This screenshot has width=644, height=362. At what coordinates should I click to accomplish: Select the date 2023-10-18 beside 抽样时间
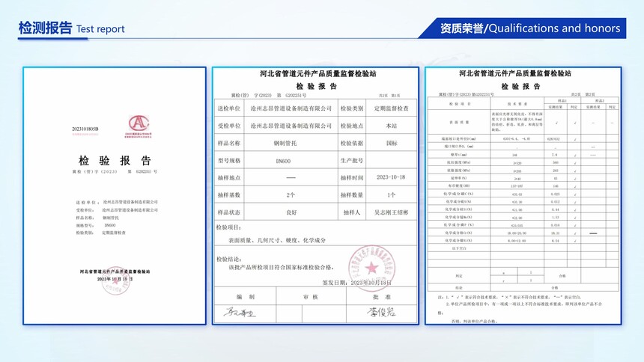click(x=391, y=177)
